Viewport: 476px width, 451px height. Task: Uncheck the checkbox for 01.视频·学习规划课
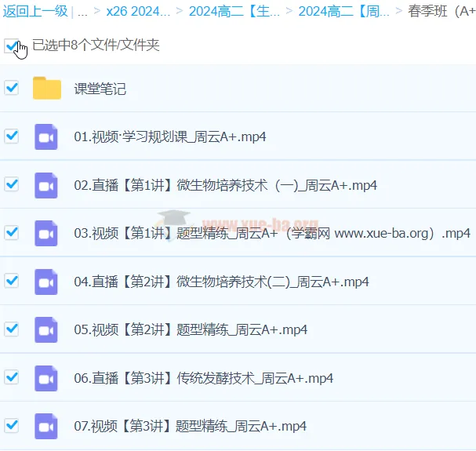click(x=12, y=136)
